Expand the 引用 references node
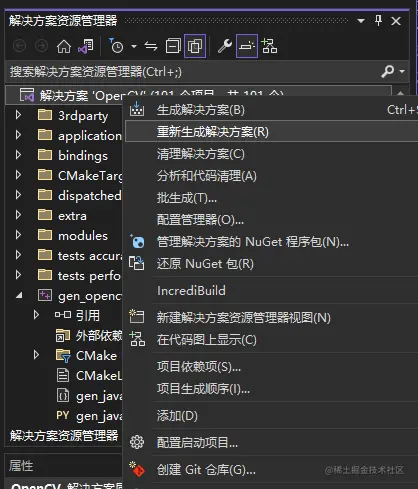This screenshot has height=489, width=418. [x=36, y=315]
